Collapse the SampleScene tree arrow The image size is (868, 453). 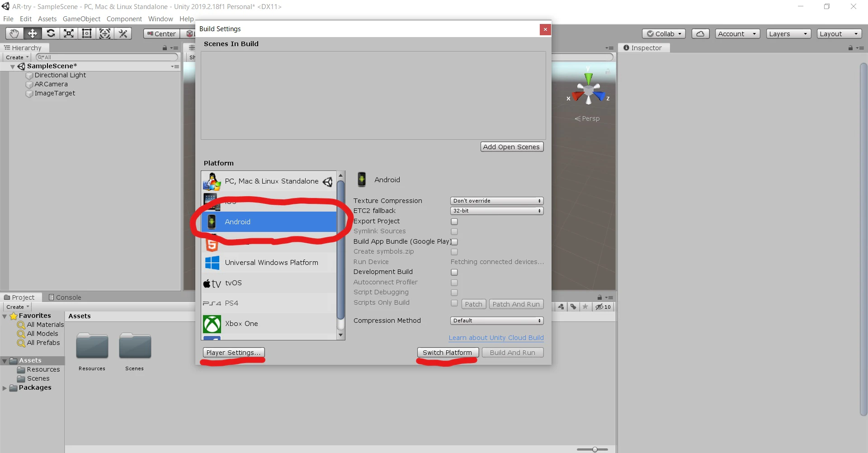pyautogui.click(x=12, y=66)
